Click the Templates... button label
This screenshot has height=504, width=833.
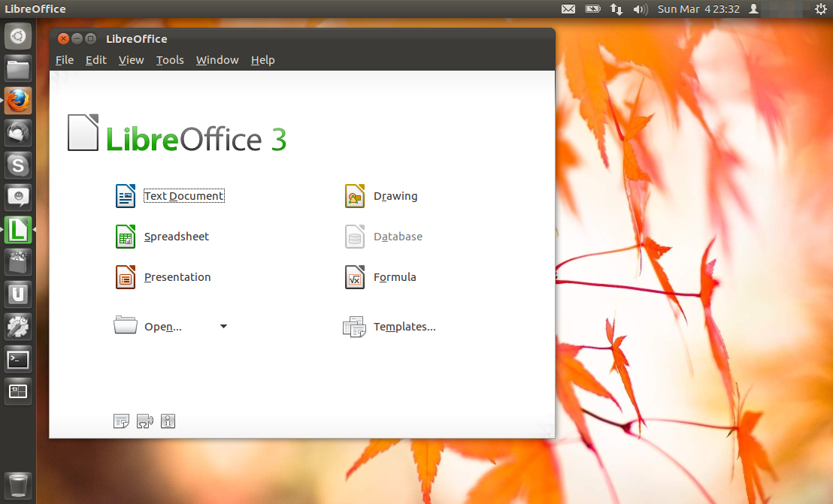[404, 327]
